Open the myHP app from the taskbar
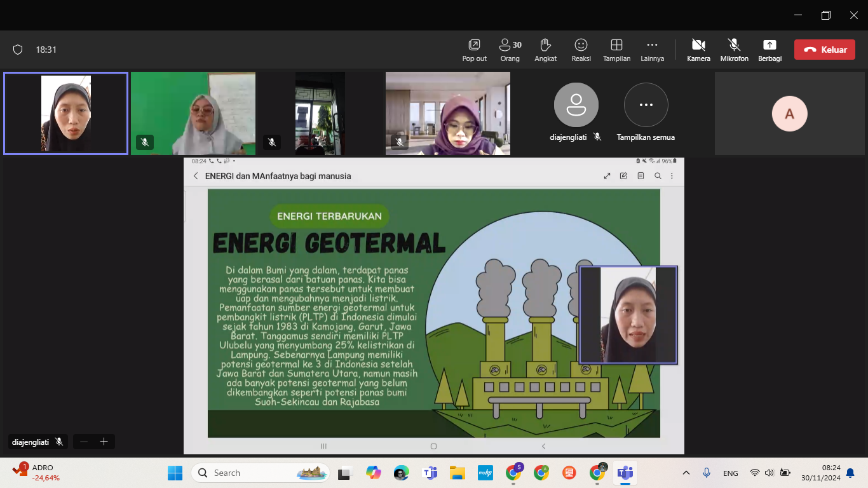 click(485, 473)
